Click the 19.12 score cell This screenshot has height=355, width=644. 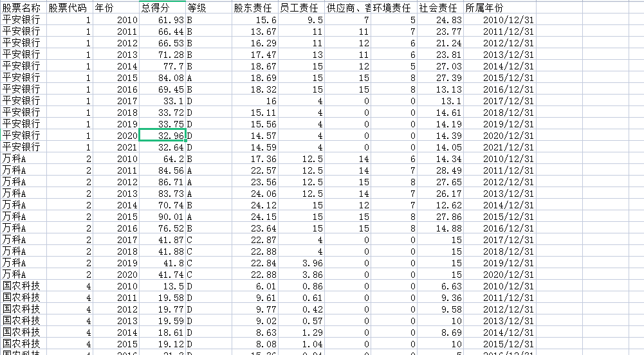point(162,344)
